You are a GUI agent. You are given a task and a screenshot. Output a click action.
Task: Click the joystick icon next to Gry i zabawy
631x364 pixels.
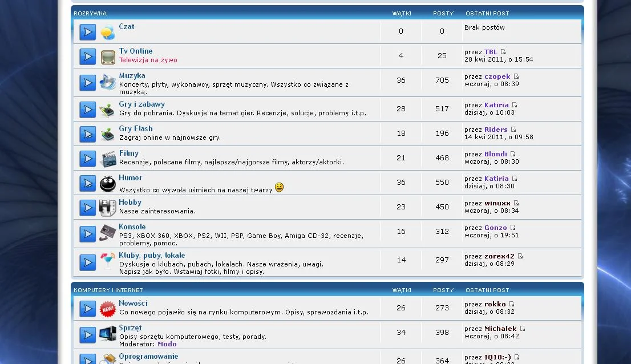107,110
